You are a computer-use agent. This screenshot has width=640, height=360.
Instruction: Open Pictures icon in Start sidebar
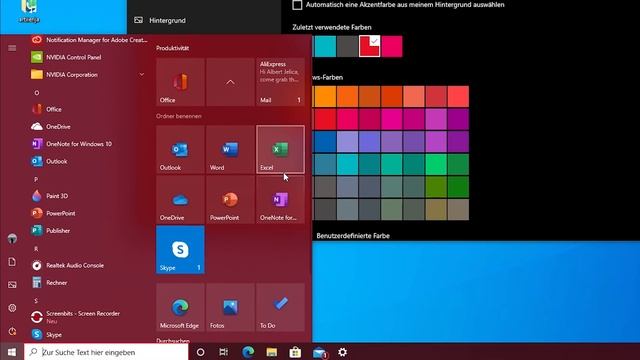coord(12,285)
